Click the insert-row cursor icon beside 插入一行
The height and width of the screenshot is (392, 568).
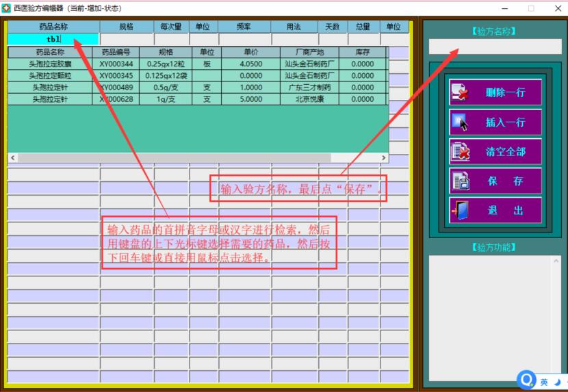click(x=460, y=122)
